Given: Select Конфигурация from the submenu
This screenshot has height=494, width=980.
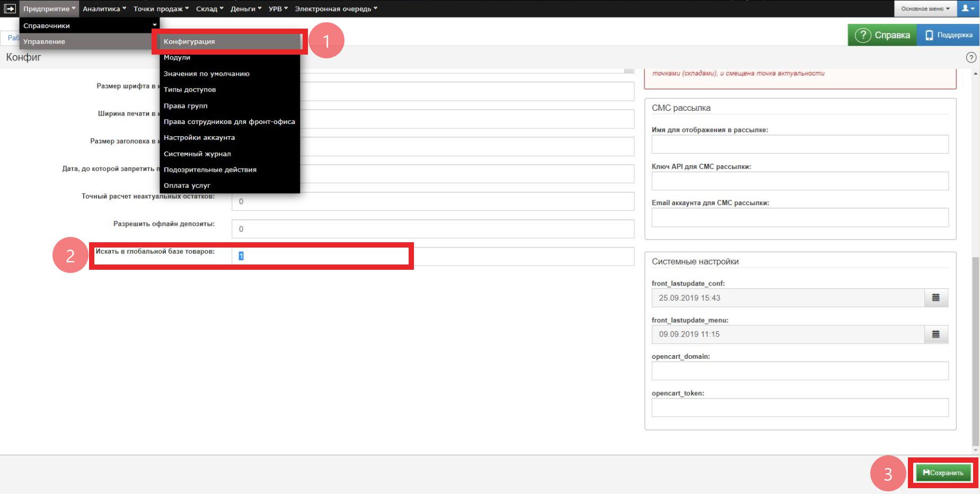Looking at the screenshot, I should (189, 41).
